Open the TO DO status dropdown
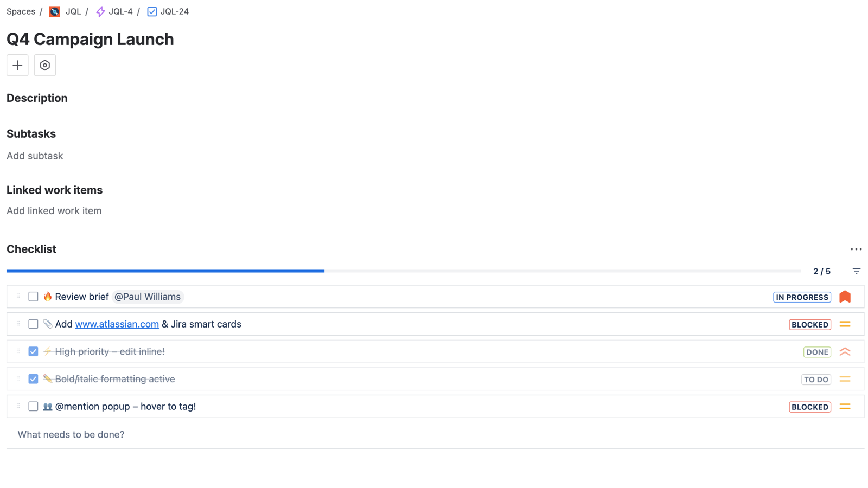The height and width of the screenshot is (488, 868). pos(816,380)
